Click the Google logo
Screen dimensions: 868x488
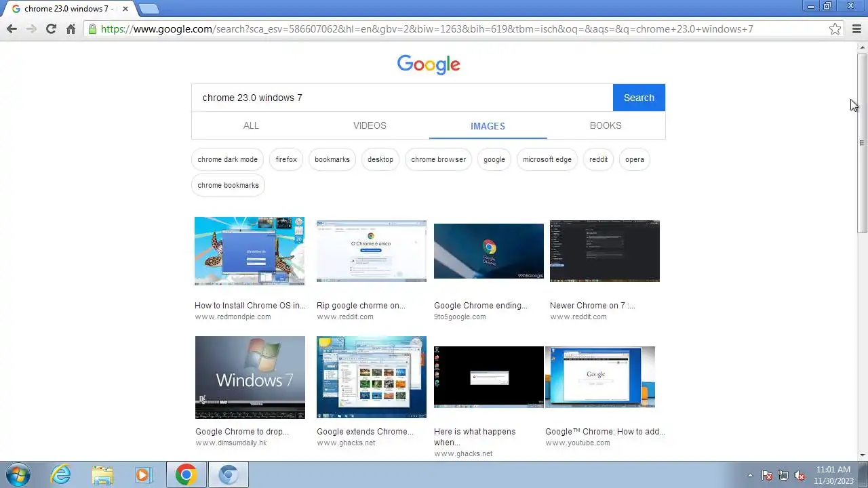click(429, 64)
